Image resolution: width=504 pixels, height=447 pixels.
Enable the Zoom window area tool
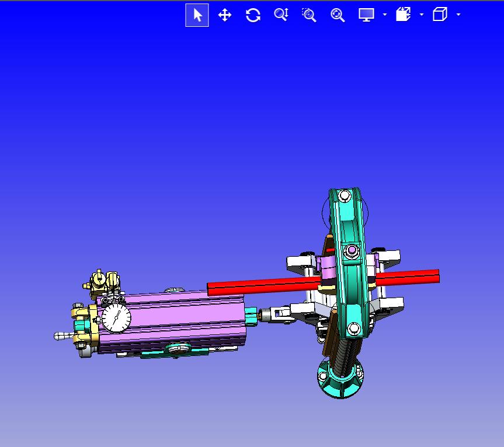pyautogui.click(x=309, y=15)
